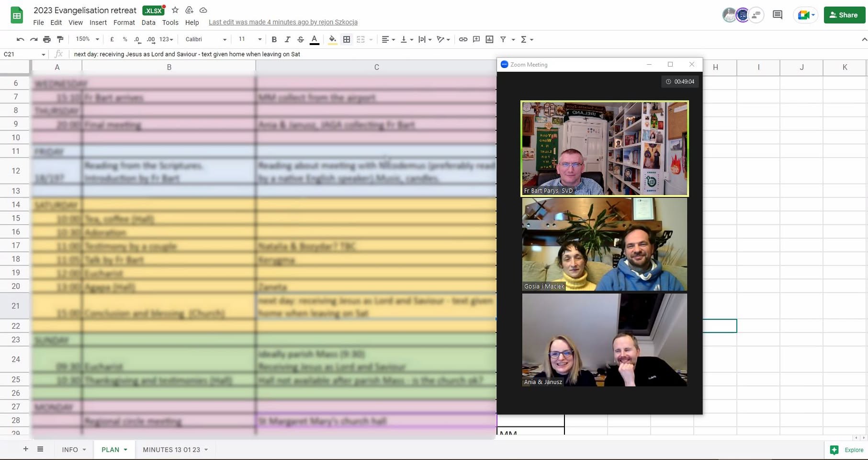
Task: Insert a chart from the toolbar
Action: (x=489, y=39)
